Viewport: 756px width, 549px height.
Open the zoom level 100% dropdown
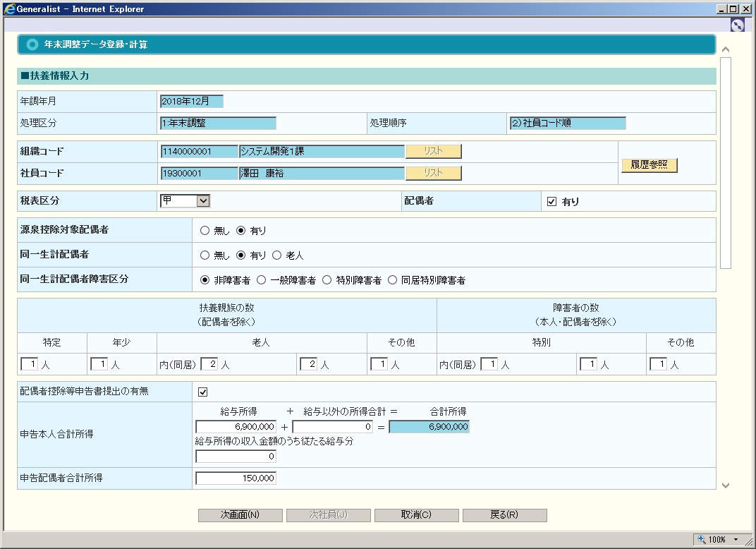[x=736, y=540]
